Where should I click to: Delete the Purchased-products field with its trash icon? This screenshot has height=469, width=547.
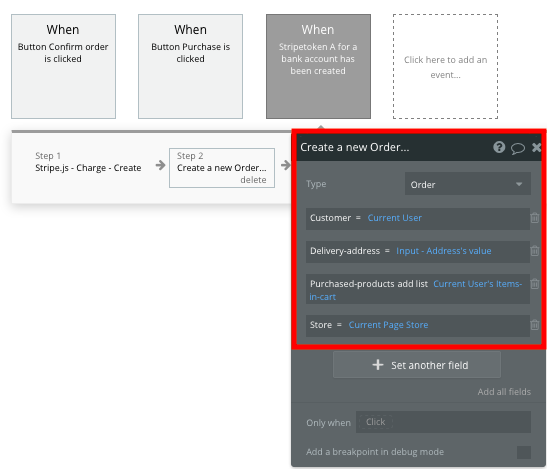(x=534, y=284)
